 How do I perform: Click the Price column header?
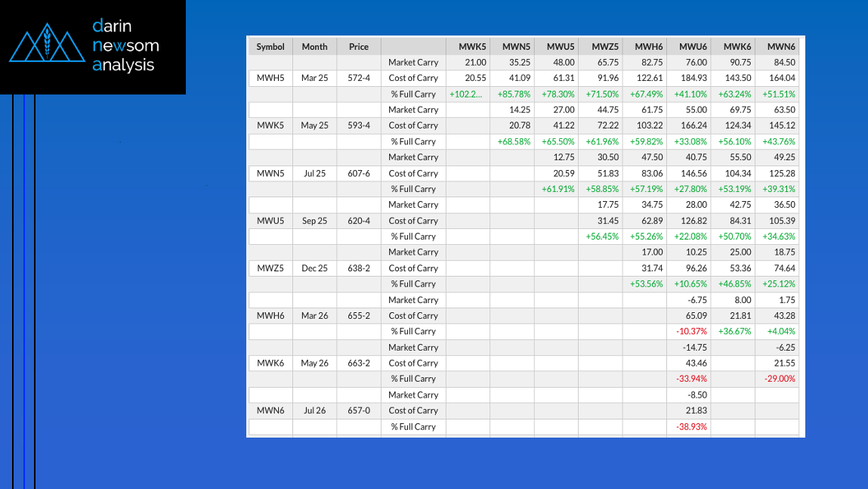point(359,47)
